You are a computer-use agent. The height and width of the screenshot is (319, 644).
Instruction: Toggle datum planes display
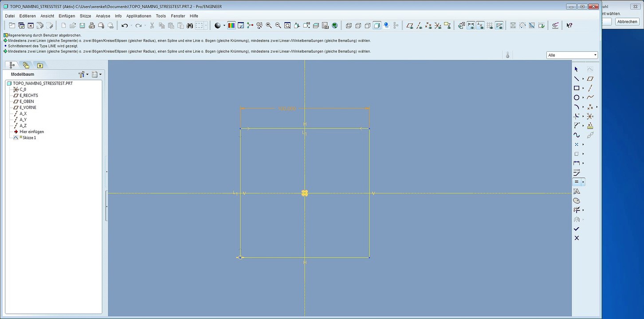(x=410, y=26)
